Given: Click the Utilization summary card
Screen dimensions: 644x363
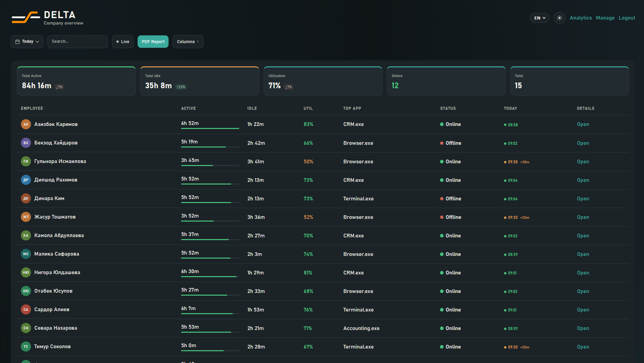Looking at the screenshot, I should [x=323, y=81].
